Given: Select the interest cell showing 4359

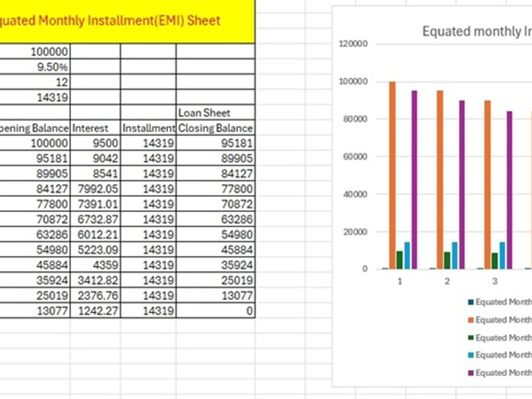Looking at the screenshot, I should click(x=95, y=265).
